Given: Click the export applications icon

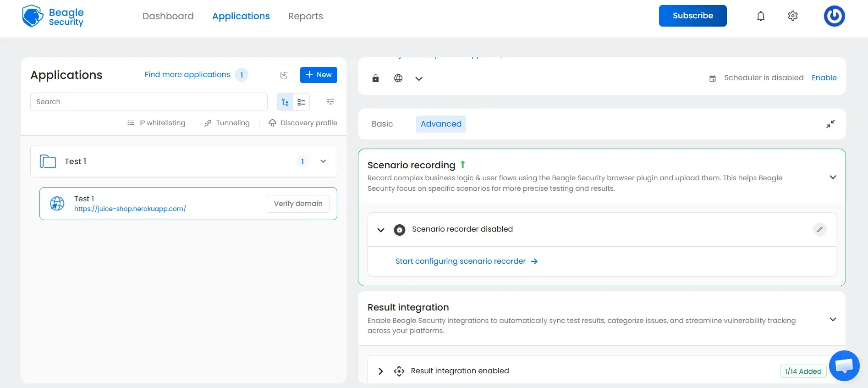Looking at the screenshot, I should point(284,75).
